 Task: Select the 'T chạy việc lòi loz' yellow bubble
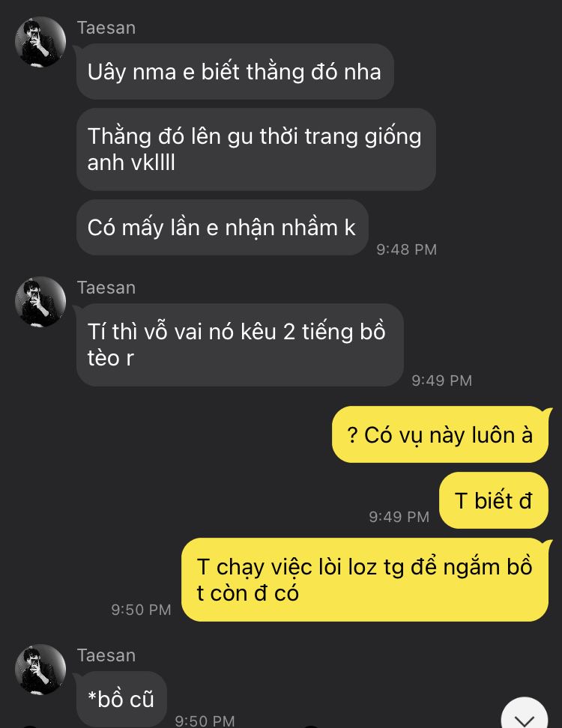click(x=365, y=580)
